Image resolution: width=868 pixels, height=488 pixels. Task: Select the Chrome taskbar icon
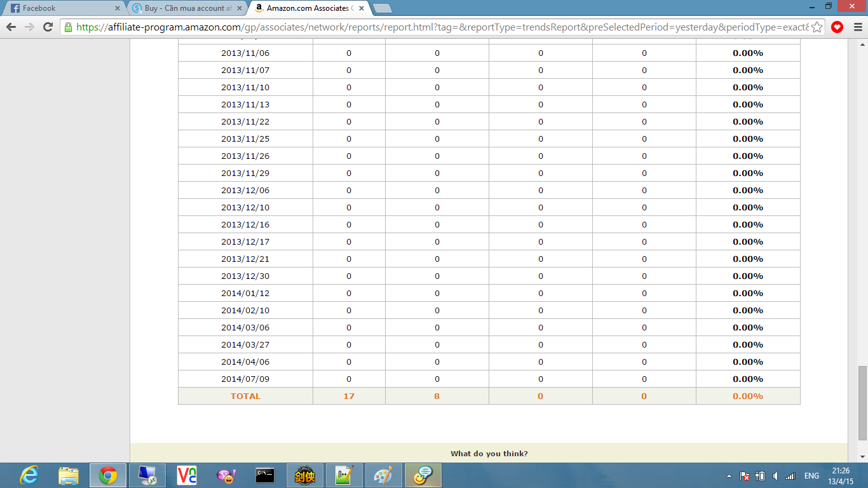[108, 475]
